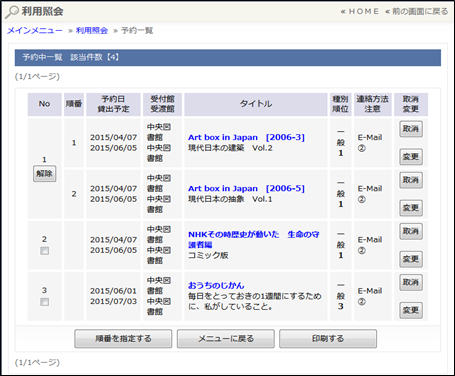The image size is (455, 376).
Task: Open おうちのじかん title link
Action: click(216, 286)
